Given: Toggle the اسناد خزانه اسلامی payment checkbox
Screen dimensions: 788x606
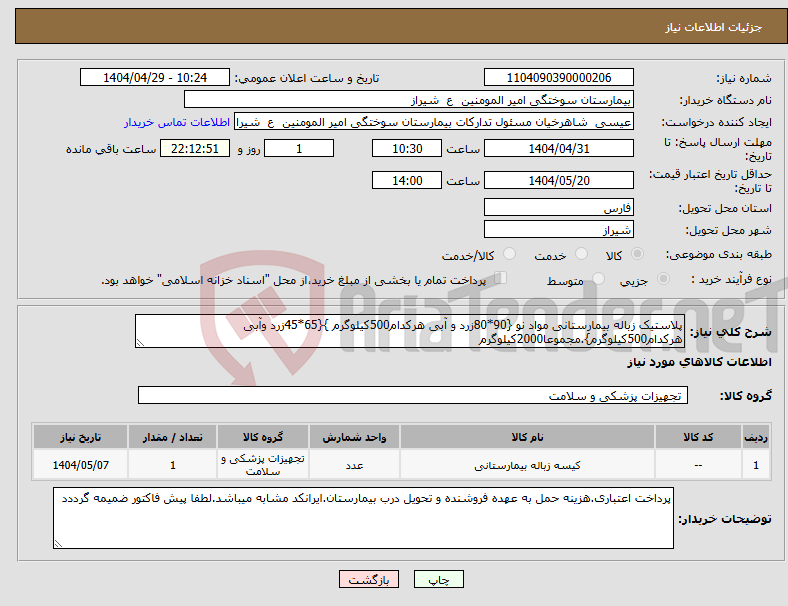Looking at the screenshot, I should point(501,278).
